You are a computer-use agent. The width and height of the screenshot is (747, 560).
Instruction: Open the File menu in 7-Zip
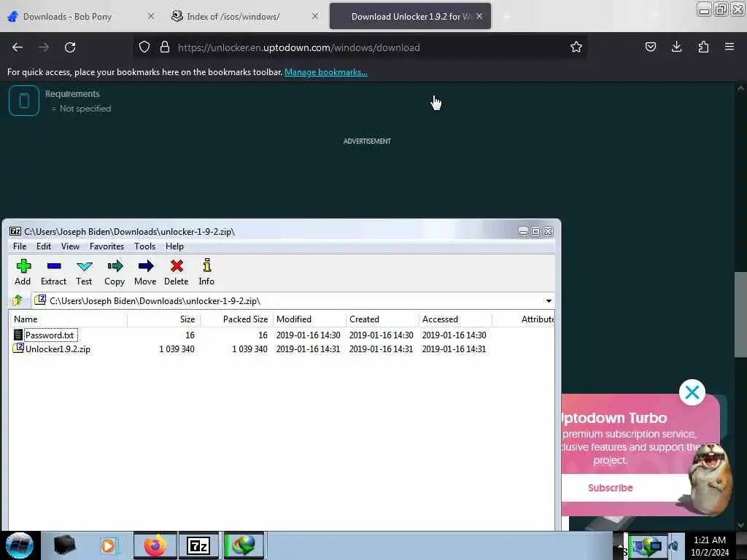point(20,246)
